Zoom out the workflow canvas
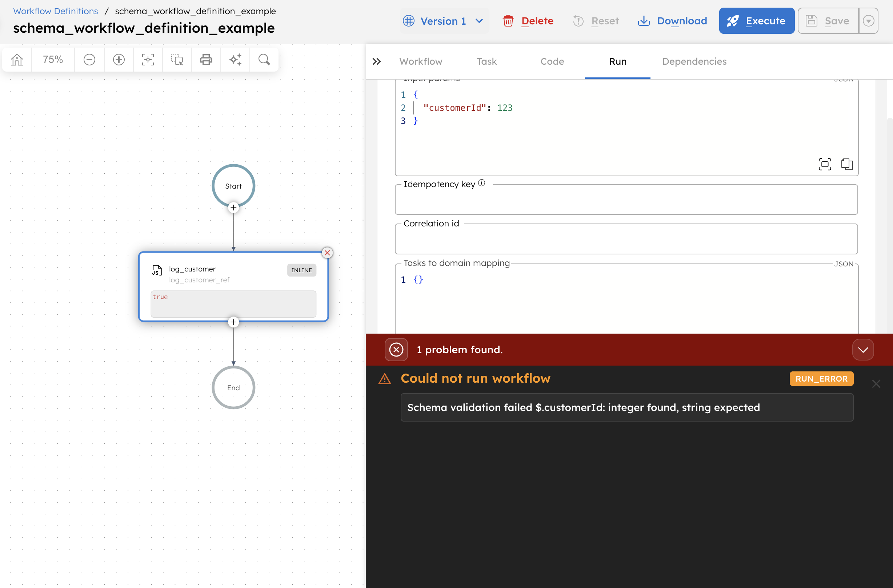This screenshot has height=588, width=893. [89, 59]
